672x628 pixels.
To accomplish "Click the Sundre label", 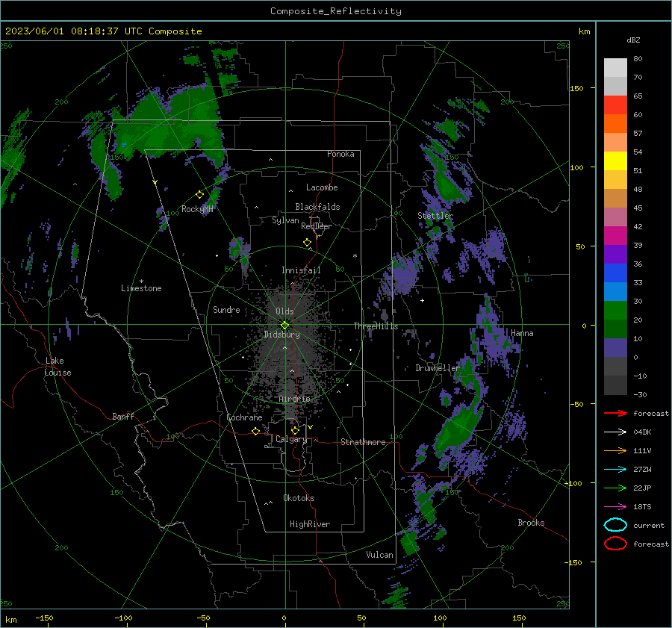I will click(226, 309).
